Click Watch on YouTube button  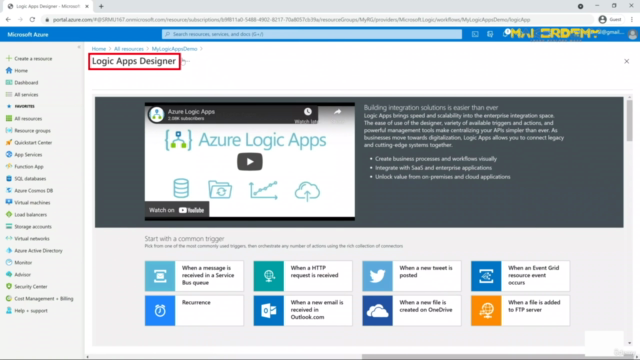(x=176, y=210)
